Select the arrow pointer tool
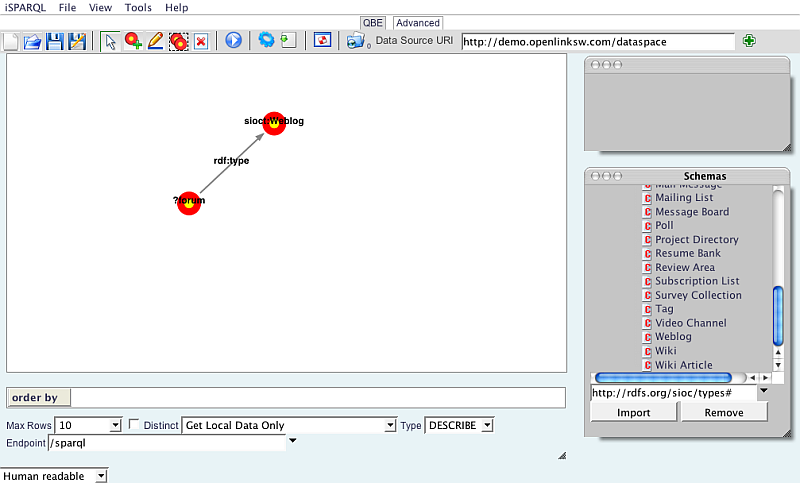Viewport: 800px width, 483px height. point(110,41)
